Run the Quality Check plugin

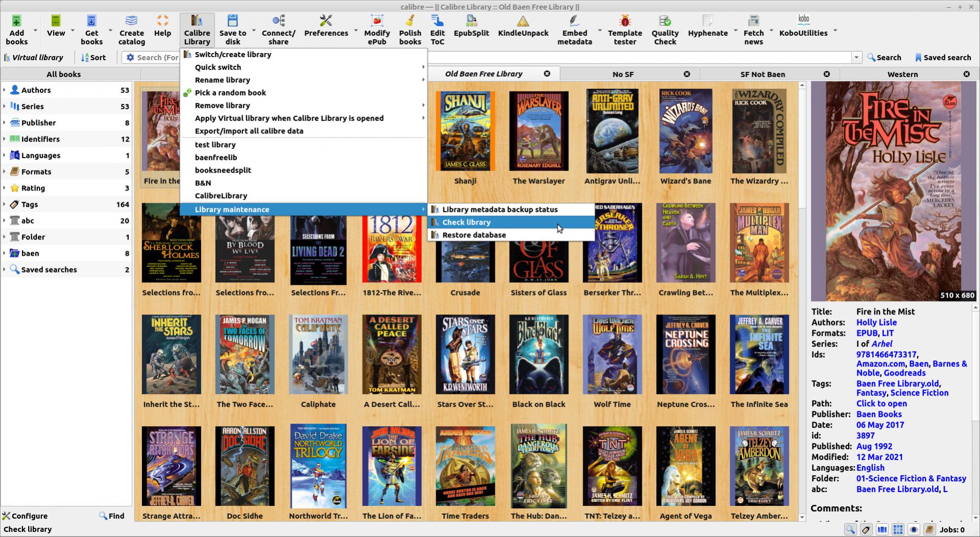pyautogui.click(x=665, y=30)
